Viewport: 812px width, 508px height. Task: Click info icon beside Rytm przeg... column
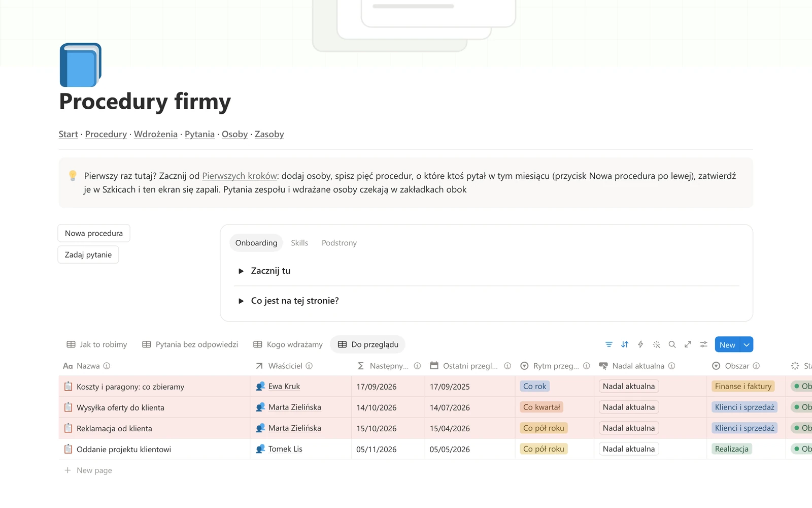pos(587,366)
